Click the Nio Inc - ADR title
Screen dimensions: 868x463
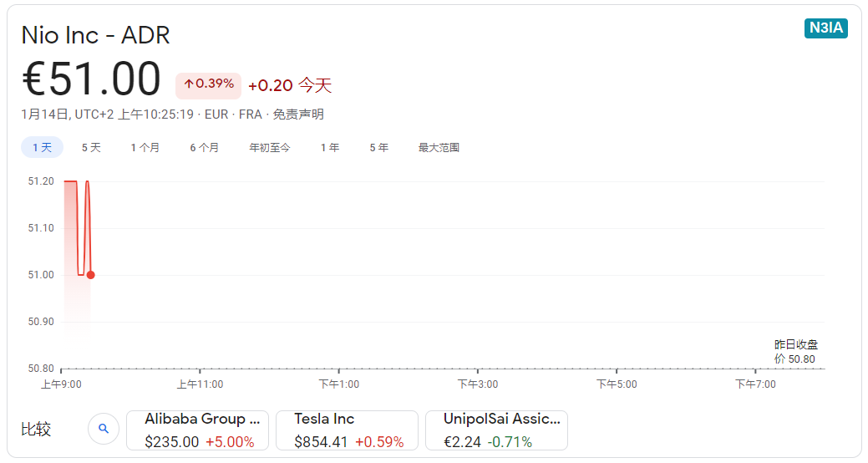click(x=95, y=35)
